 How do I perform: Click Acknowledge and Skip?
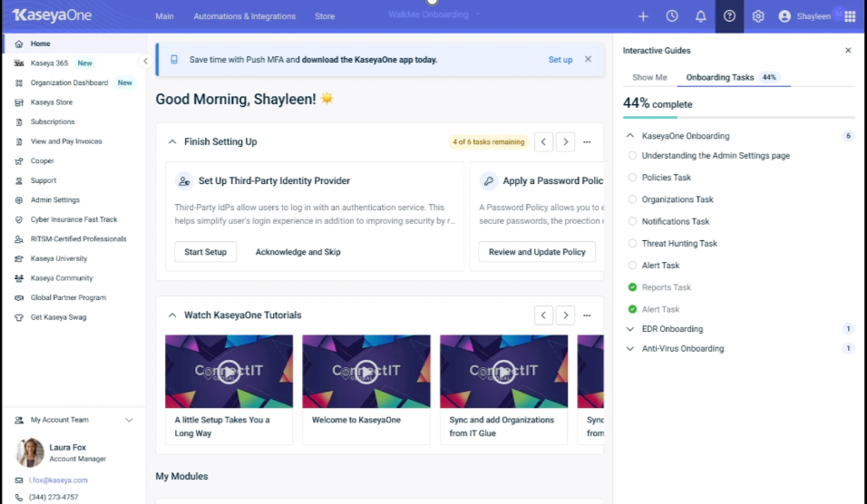pos(297,252)
